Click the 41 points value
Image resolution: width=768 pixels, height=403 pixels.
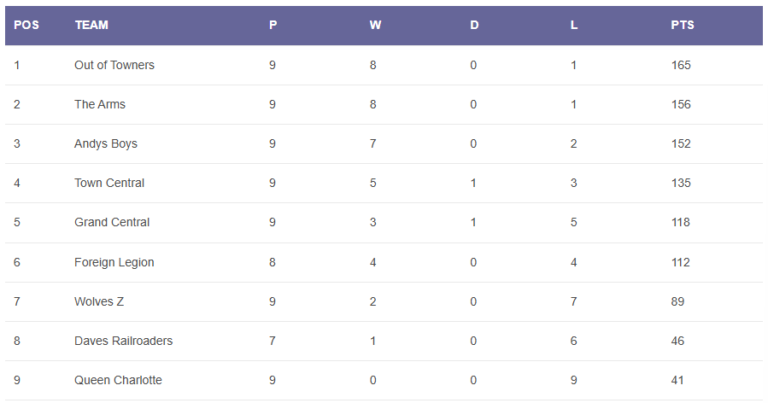point(677,380)
